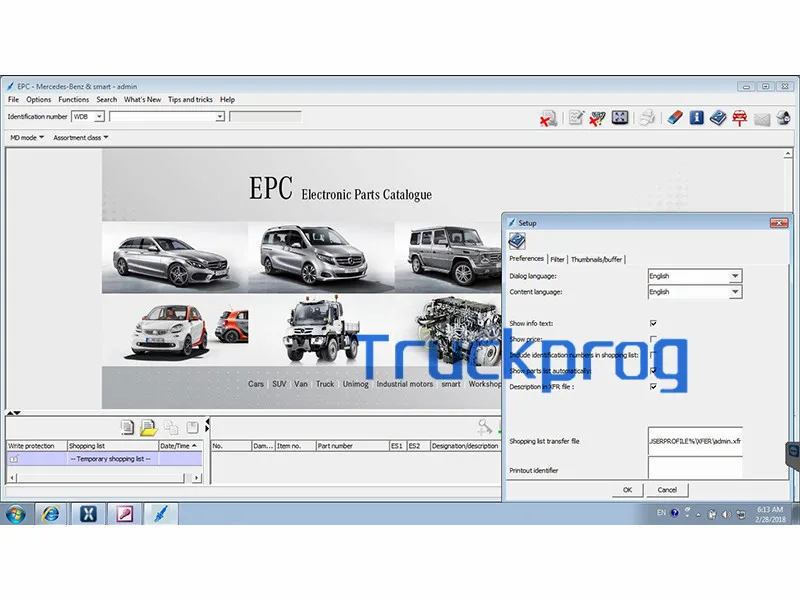Open the Options menu
Viewport: 800px width, 600px height.
pos(39,99)
